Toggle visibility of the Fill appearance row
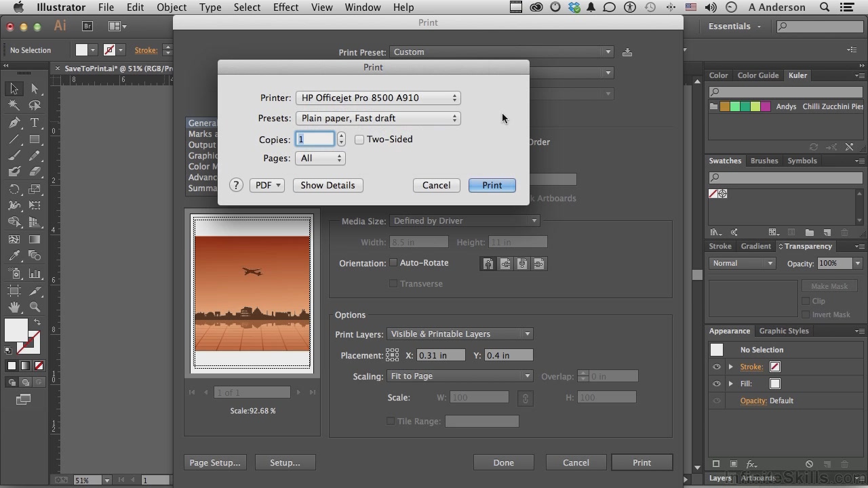This screenshot has height=488, width=868. (x=717, y=384)
